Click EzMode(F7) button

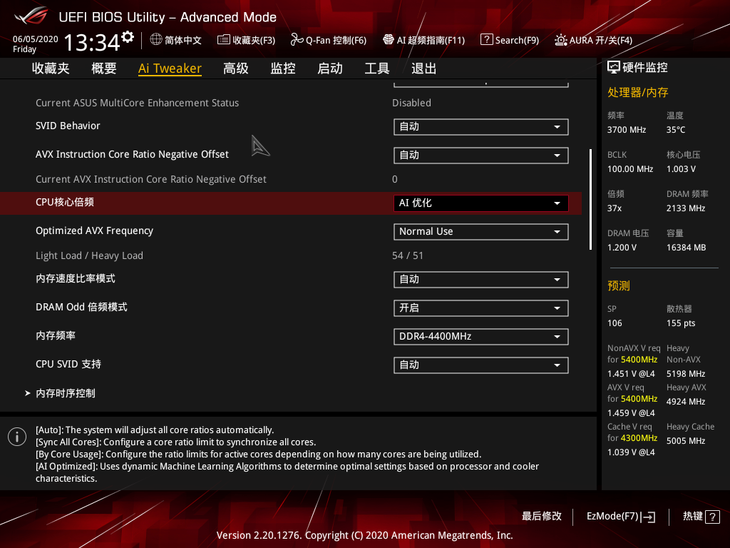click(621, 516)
